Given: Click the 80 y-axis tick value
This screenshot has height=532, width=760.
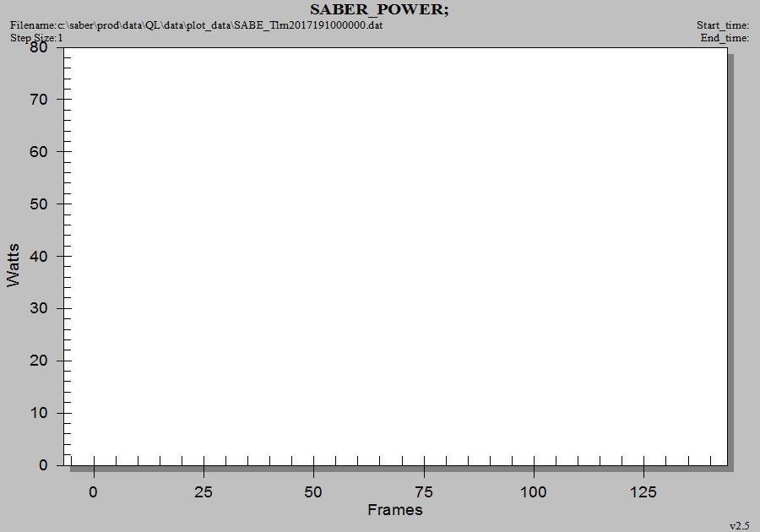Looking at the screenshot, I should [x=39, y=47].
